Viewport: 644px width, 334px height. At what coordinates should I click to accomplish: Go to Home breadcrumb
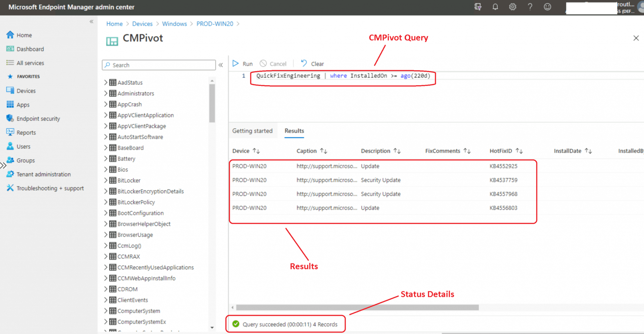click(x=115, y=24)
